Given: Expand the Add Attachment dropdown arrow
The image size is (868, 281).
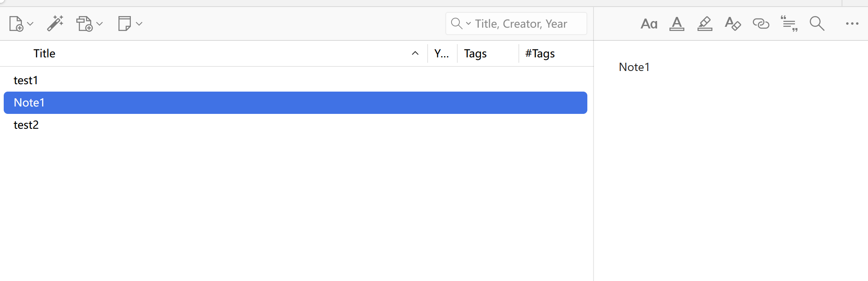Looking at the screenshot, I should pos(99,24).
